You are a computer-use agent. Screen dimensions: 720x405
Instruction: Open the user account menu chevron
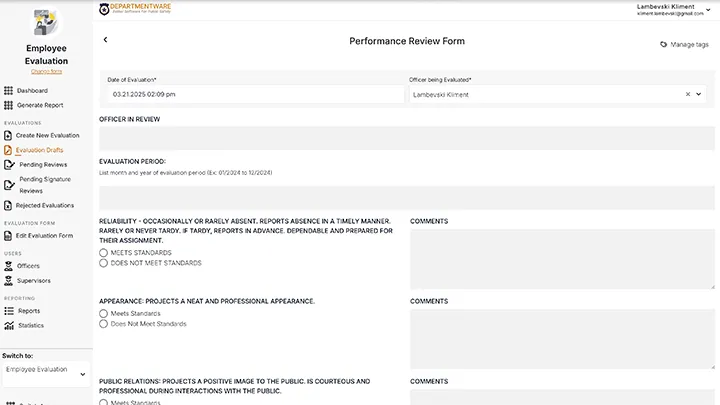pyautogui.click(x=709, y=9)
